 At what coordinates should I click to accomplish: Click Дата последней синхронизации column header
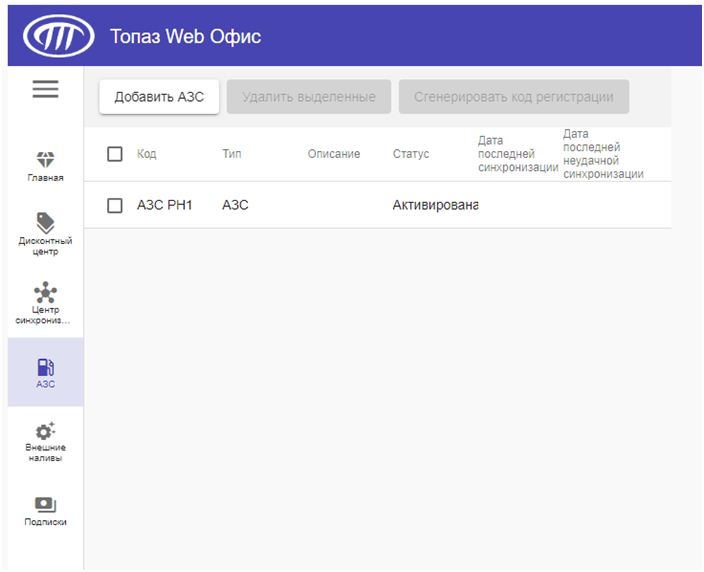coord(518,154)
